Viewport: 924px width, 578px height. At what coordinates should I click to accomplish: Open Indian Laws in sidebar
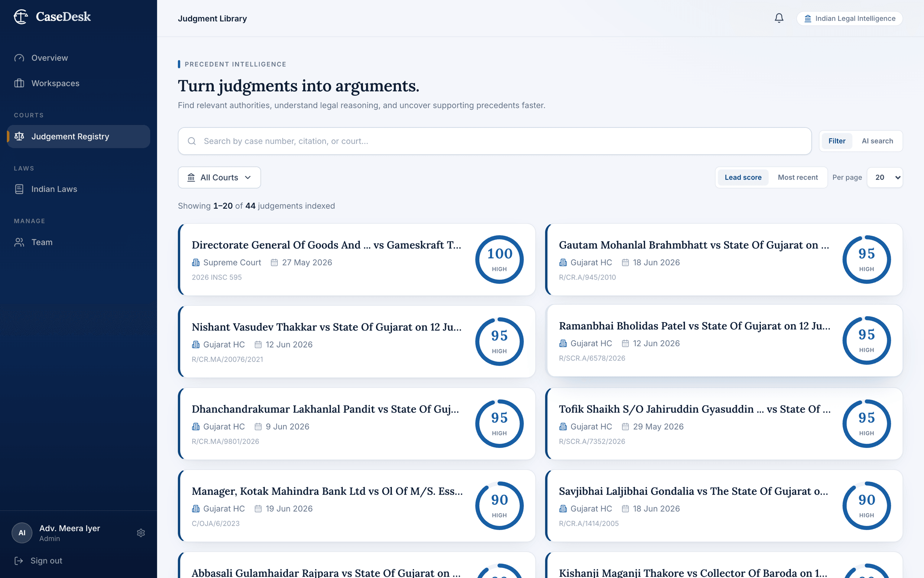point(78,189)
